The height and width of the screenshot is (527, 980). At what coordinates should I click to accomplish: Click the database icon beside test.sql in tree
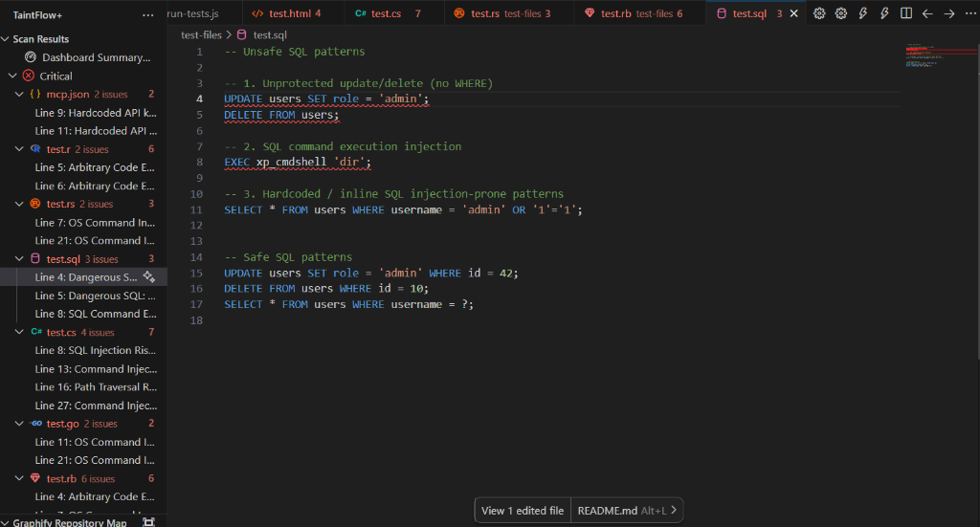click(x=35, y=258)
